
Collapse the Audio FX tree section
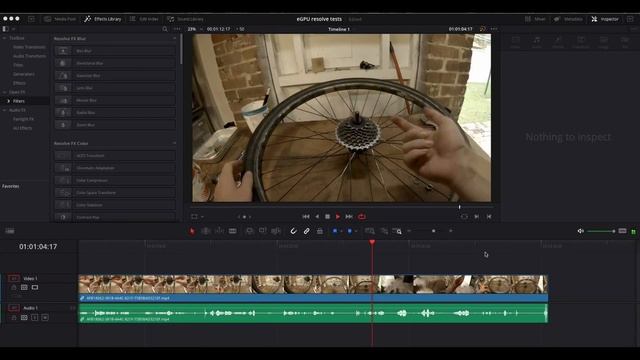tap(4, 110)
